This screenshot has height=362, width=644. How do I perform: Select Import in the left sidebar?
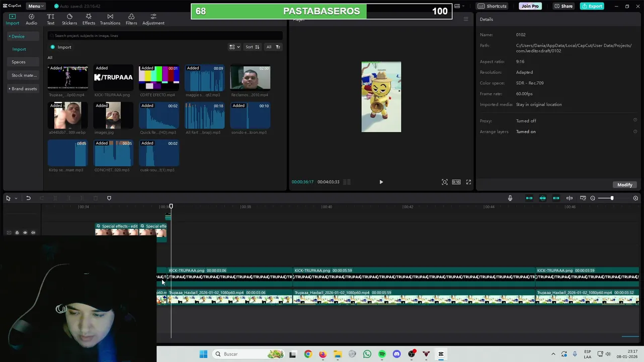coord(19,49)
